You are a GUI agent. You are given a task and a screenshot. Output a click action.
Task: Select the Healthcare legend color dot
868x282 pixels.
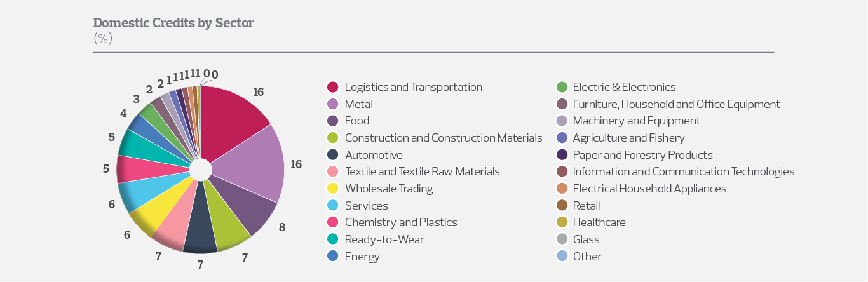coord(562,222)
